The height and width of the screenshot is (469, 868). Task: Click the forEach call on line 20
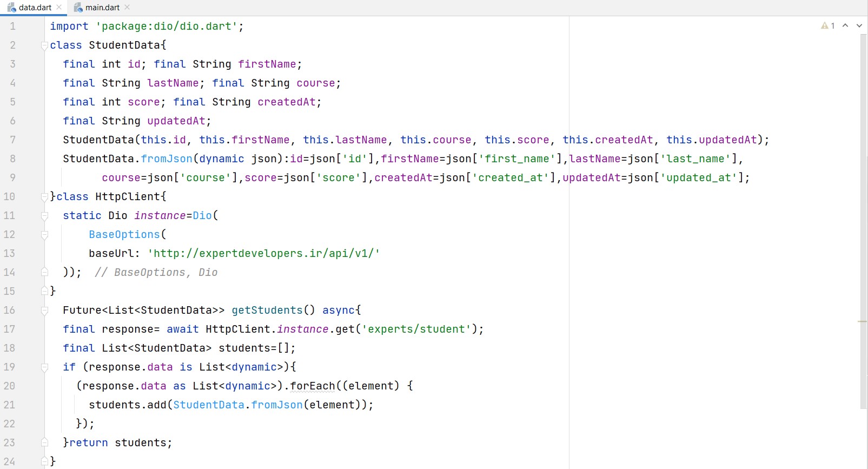tap(313, 386)
